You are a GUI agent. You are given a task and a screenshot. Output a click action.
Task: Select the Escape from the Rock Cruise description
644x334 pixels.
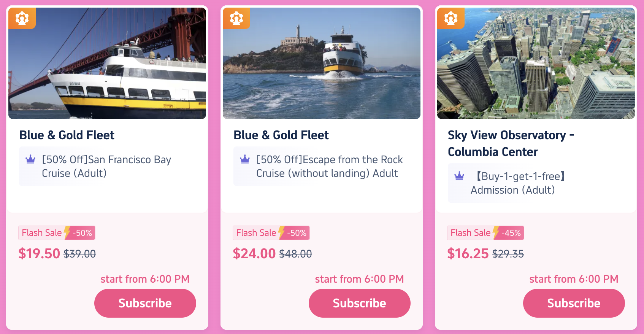[329, 166]
